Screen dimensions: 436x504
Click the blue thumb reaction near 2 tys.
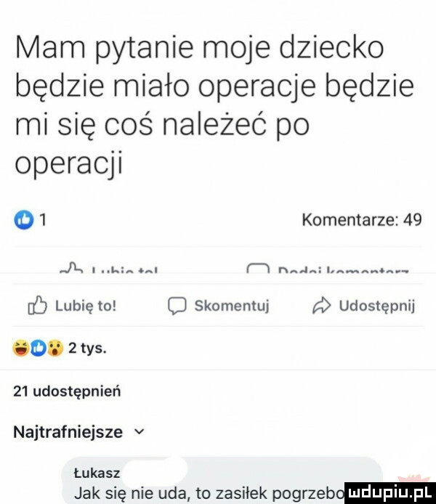(x=34, y=346)
